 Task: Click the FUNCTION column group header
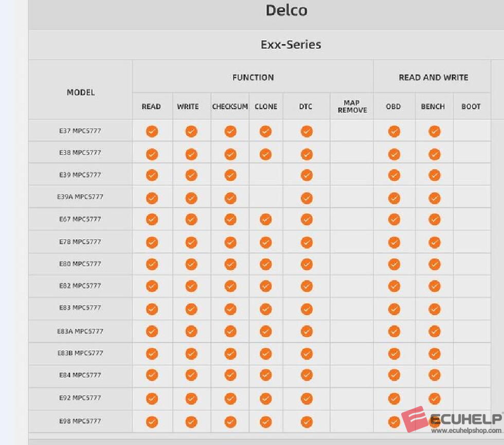[x=253, y=78]
